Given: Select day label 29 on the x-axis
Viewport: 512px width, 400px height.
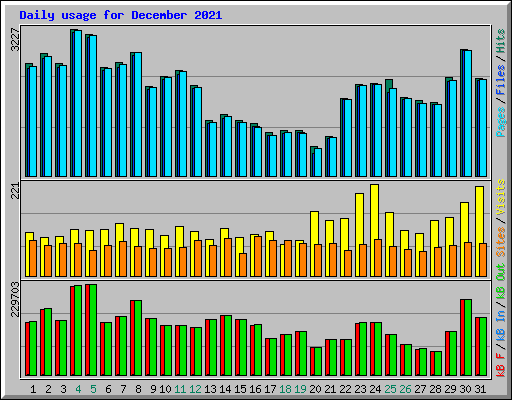Looking at the screenshot, I should 450,389.
